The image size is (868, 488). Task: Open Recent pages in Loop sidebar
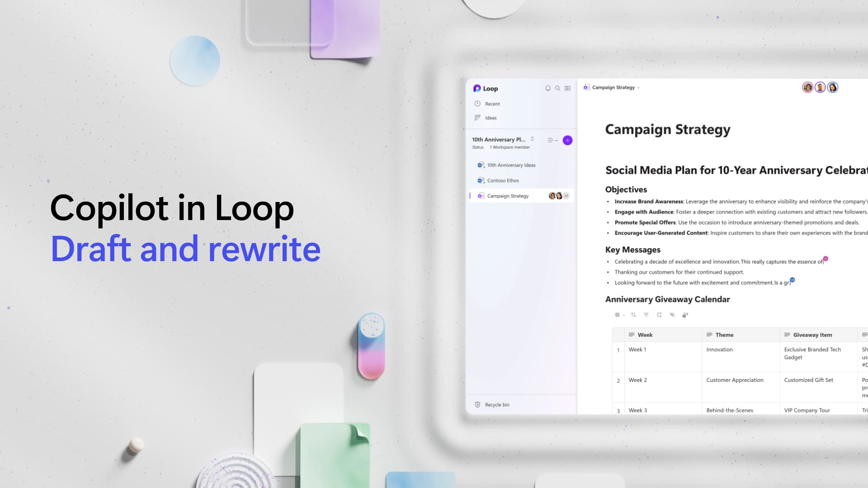(492, 103)
